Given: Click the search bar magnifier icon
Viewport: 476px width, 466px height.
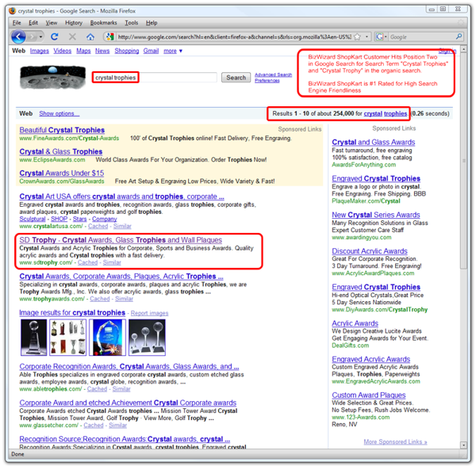Looking at the screenshot, I should pyautogui.click(x=459, y=37).
